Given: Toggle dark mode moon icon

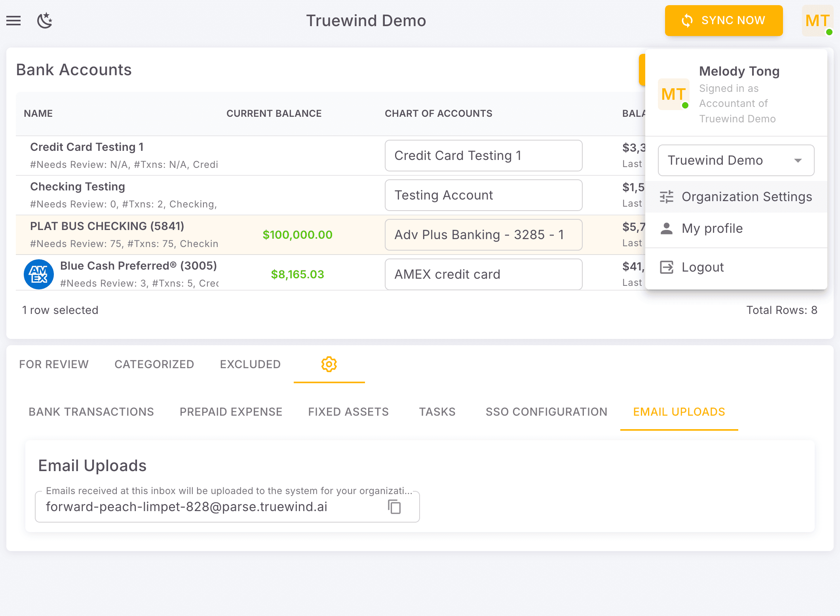Looking at the screenshot, I should (45, 21).
